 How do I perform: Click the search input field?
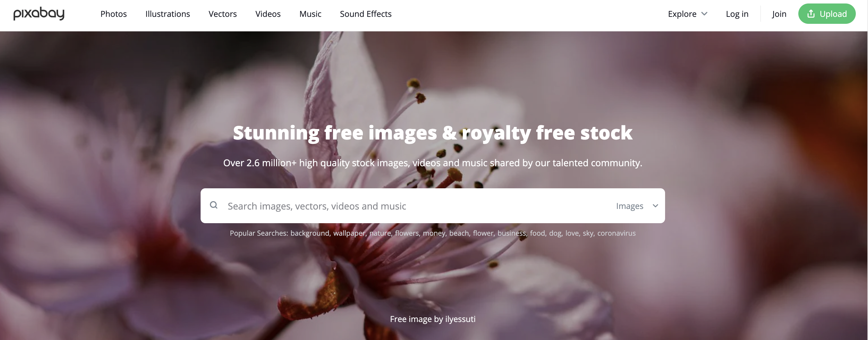pyautogui.click(x=418, y=205)
